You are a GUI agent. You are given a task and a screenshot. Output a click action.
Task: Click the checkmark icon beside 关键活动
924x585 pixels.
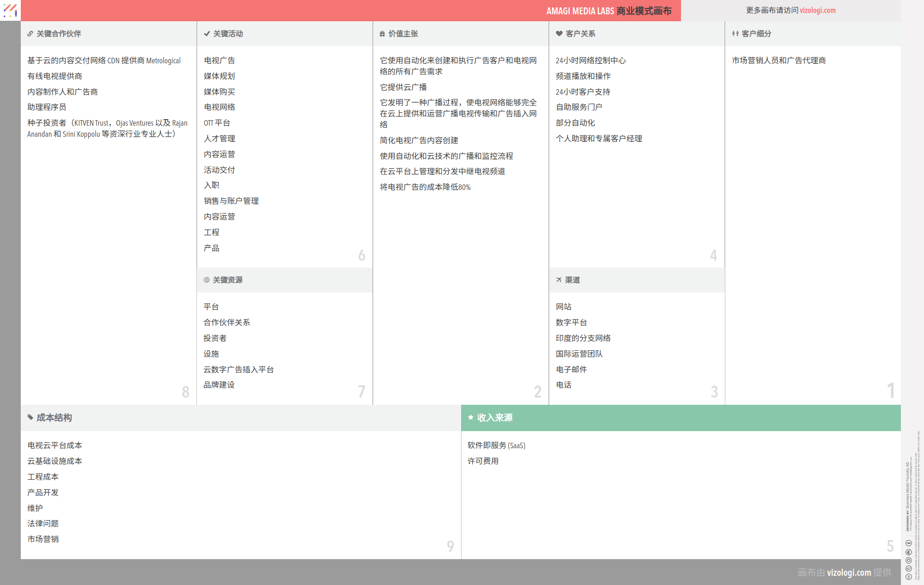coord(207,34)
